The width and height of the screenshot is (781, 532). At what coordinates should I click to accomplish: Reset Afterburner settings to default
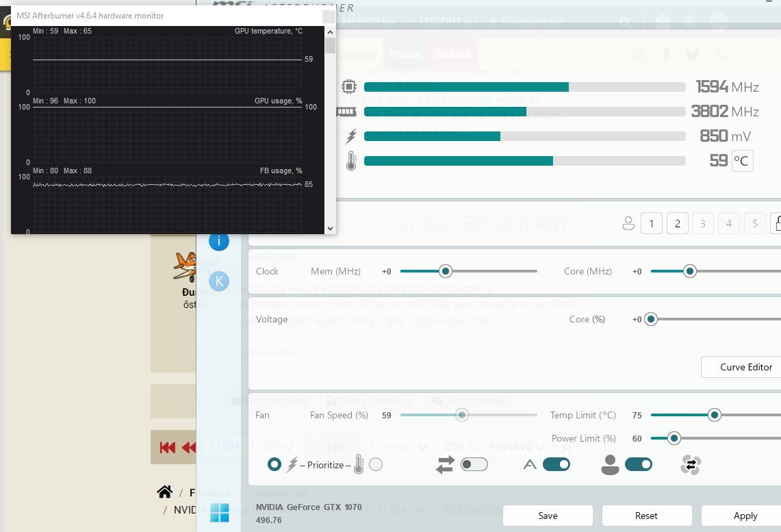point(647,516)
